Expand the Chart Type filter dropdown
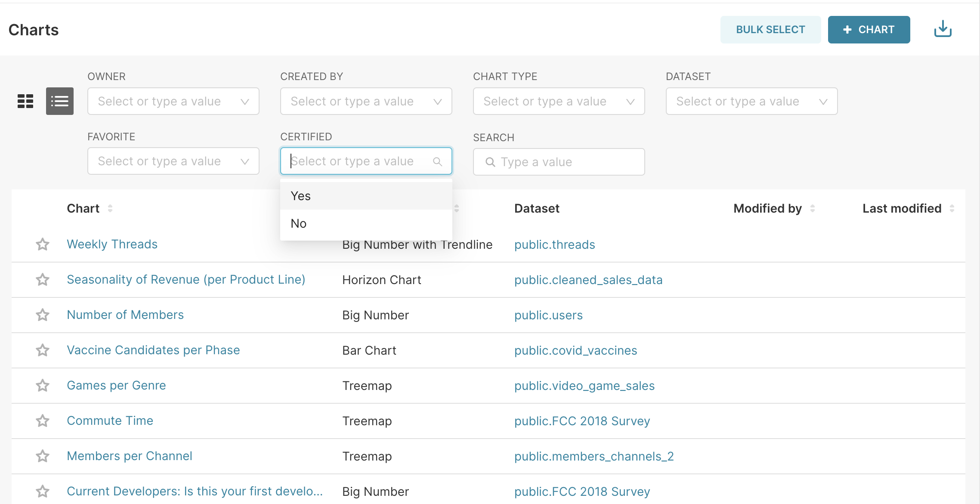This screenshot has width=980, height=504. (559, 101)
